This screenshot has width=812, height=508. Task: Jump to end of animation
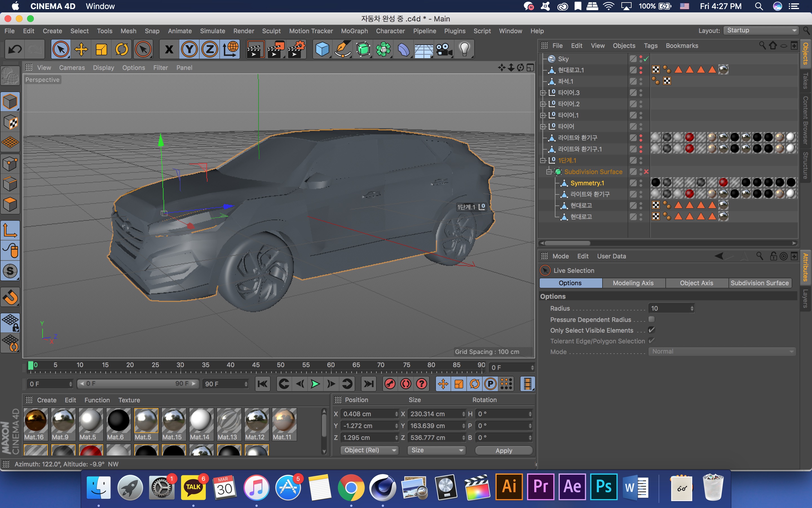tap(369, 384)
